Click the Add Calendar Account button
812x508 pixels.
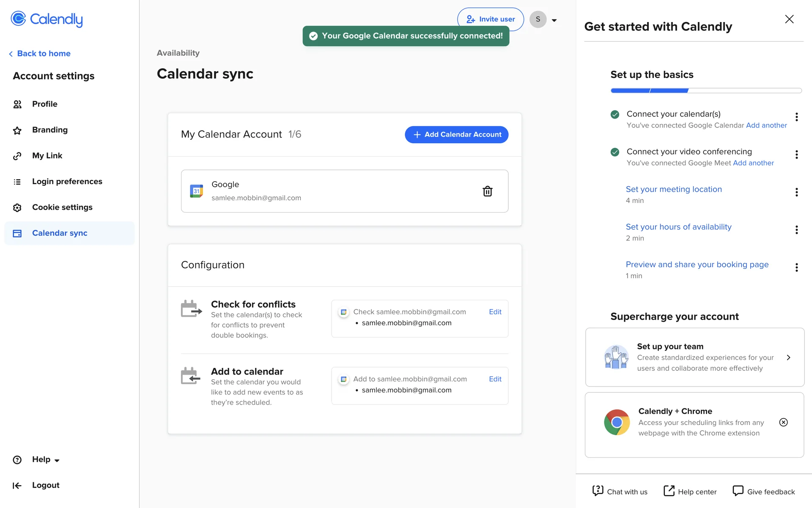click(x=456, y=135)
